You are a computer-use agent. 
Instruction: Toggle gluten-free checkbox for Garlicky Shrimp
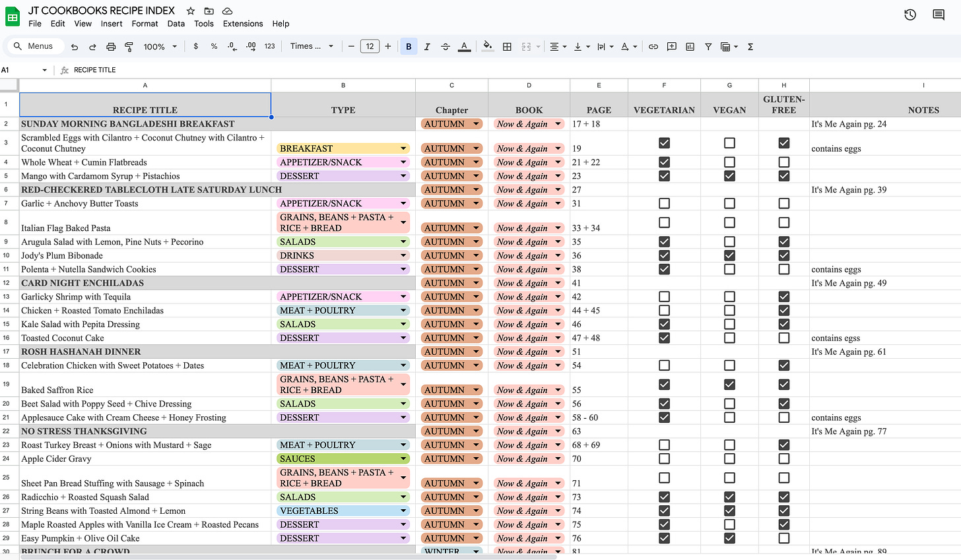[x=784, y=297]
